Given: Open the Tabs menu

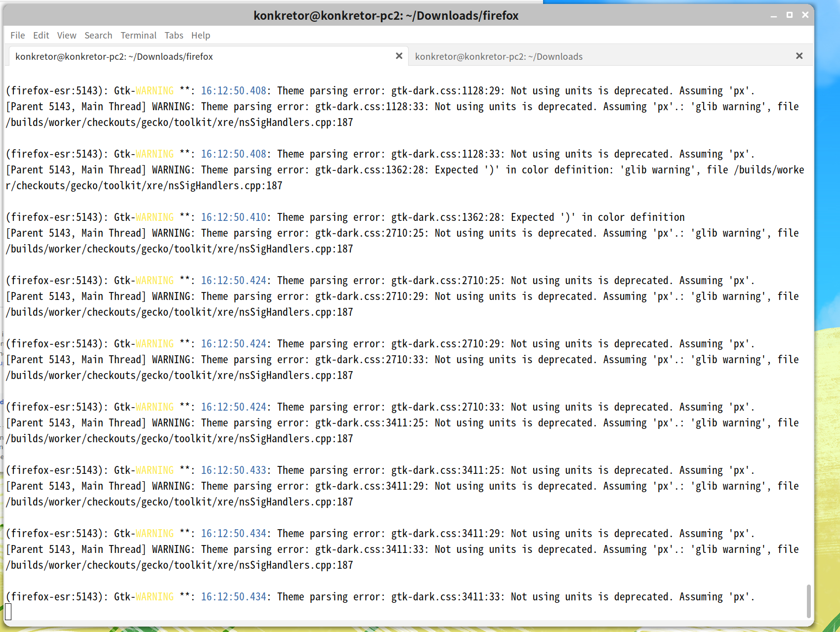Looking at the screenshot, I should (174, 36).
